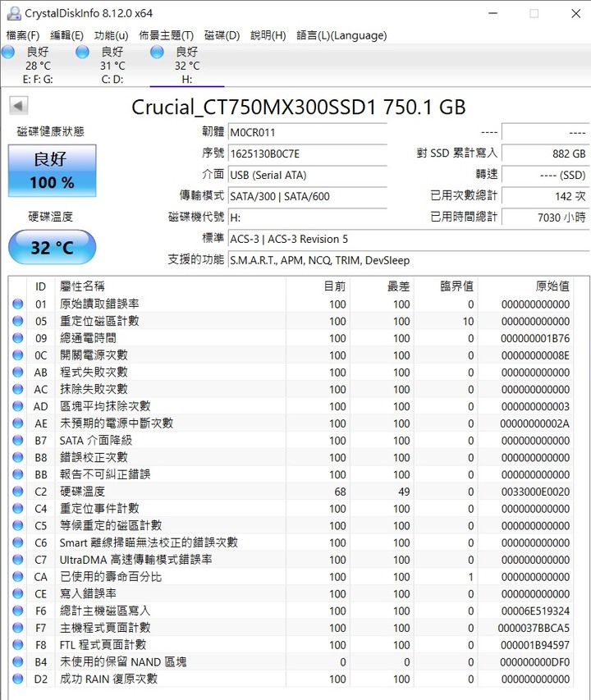Select the 未使用的保留 NAND 區塊 attribute name
Image resolution: width=591 pixels, height=700 pixels.
tap(123, 661)
